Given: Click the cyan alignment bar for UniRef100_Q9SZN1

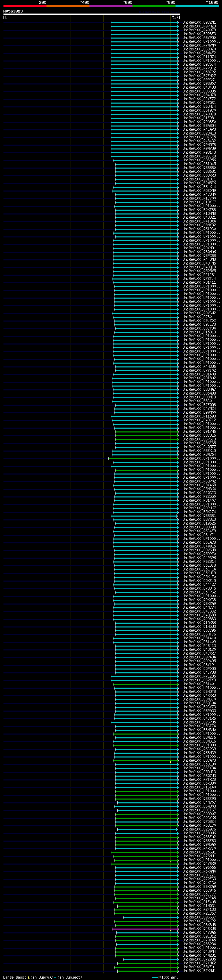Looking at the screenshot, I should tap(145, 23).
